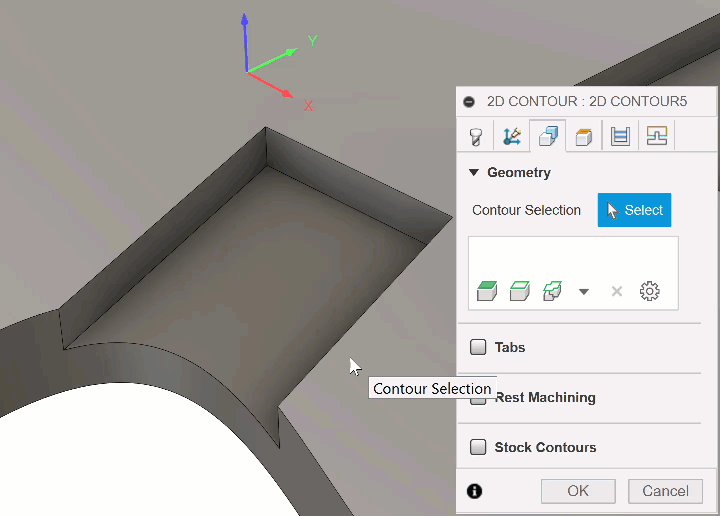Open the Tool tab in 2D Contour dialog
Viewport: 720px width, 516px height.
[x=476, y=136]
